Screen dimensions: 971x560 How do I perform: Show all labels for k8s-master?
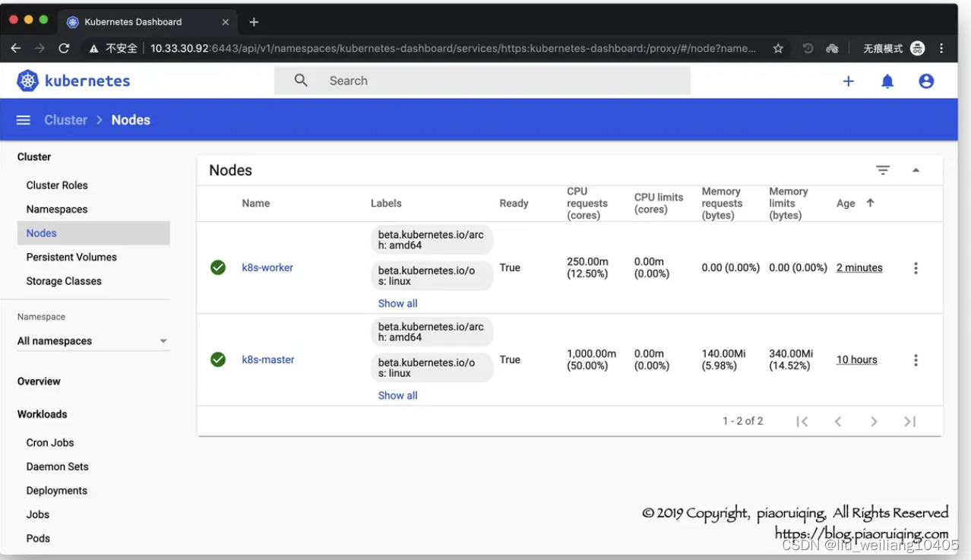point(397,395)
